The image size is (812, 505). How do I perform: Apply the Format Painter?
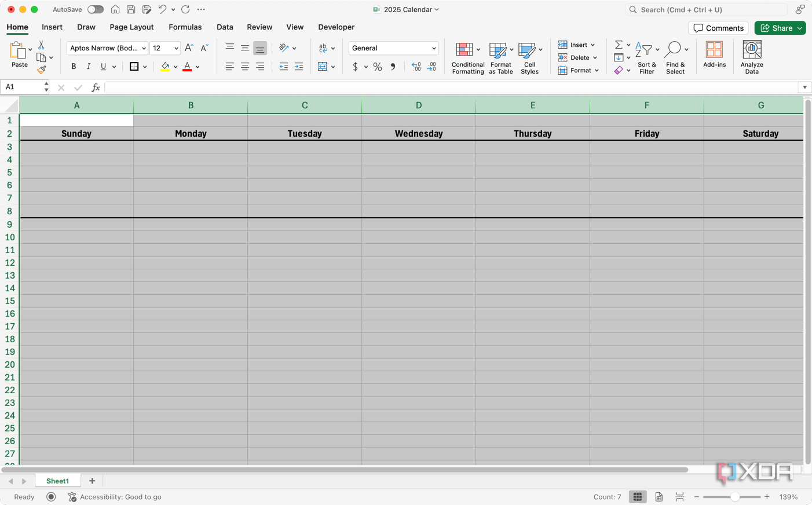42,69
